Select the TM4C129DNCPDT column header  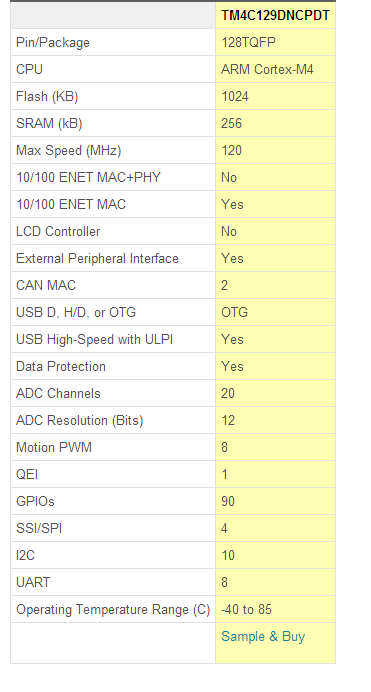[275, 15]
